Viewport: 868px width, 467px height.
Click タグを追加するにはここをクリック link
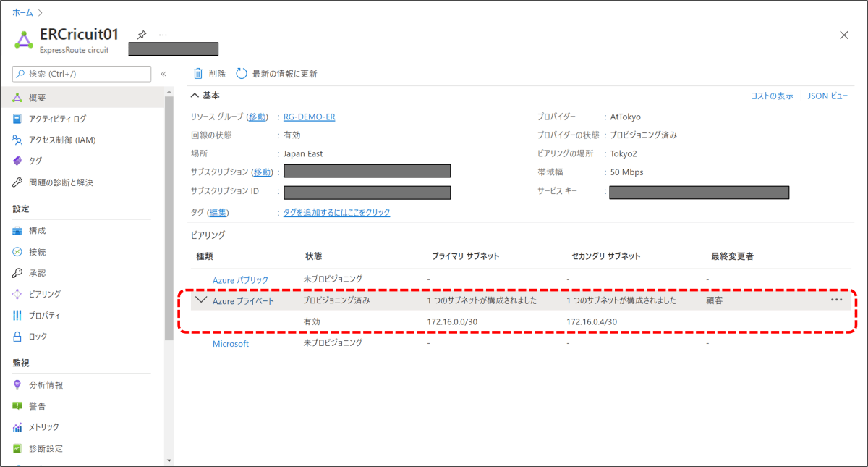click(336, 212)
